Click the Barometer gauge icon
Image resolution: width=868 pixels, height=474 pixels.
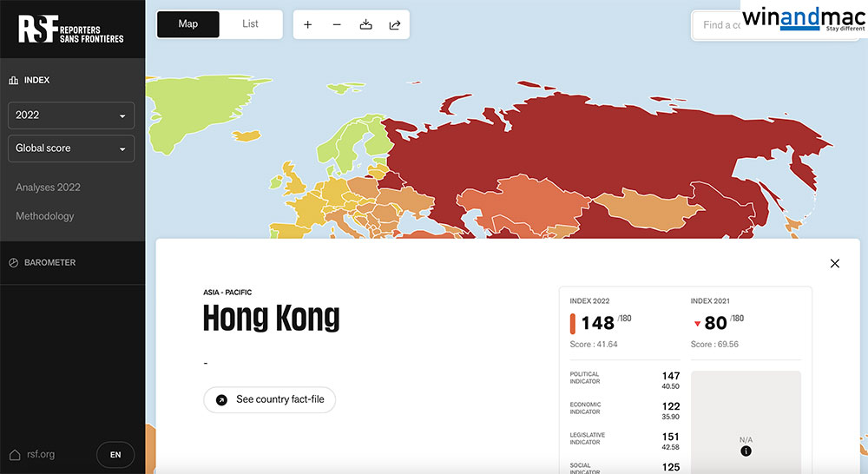[x=14, y=262]
